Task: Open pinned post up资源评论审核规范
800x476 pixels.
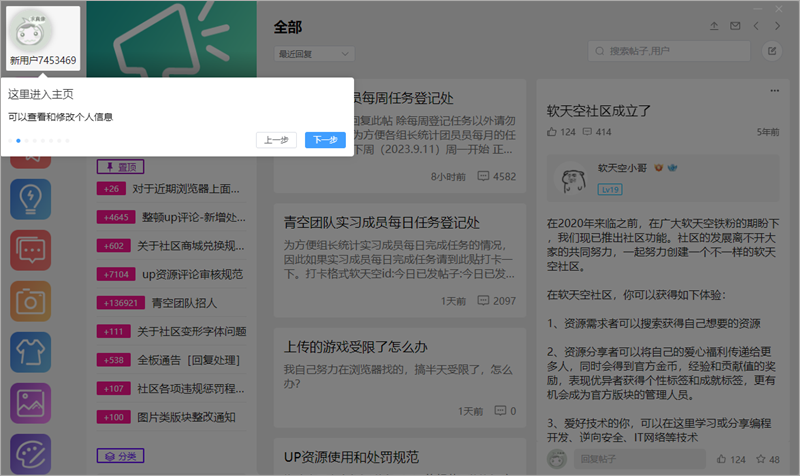Action: (192, 274)
